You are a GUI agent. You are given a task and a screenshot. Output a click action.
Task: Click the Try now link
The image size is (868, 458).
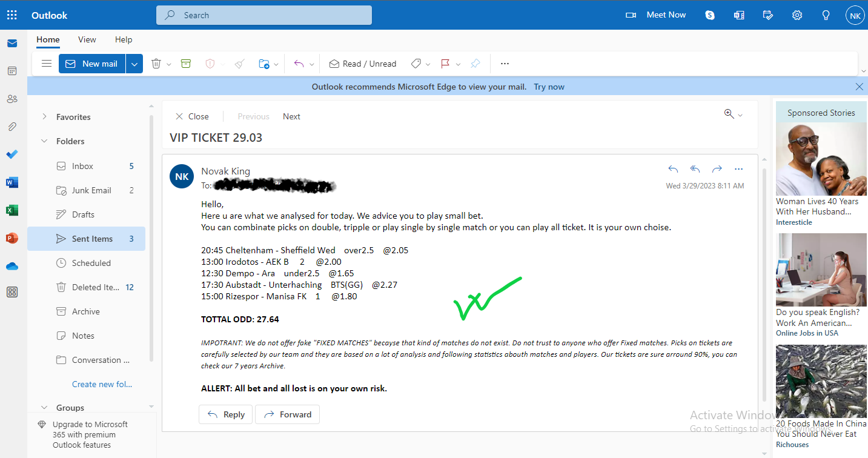549,87
